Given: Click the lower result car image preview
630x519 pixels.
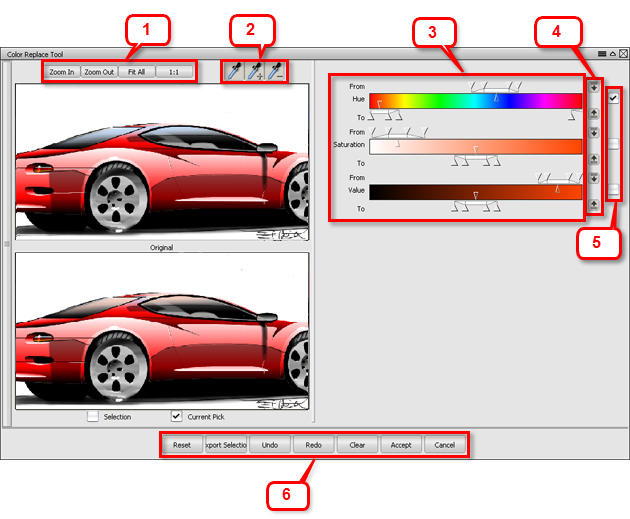Looking at the screenshot, I should (x=162, y=331).
